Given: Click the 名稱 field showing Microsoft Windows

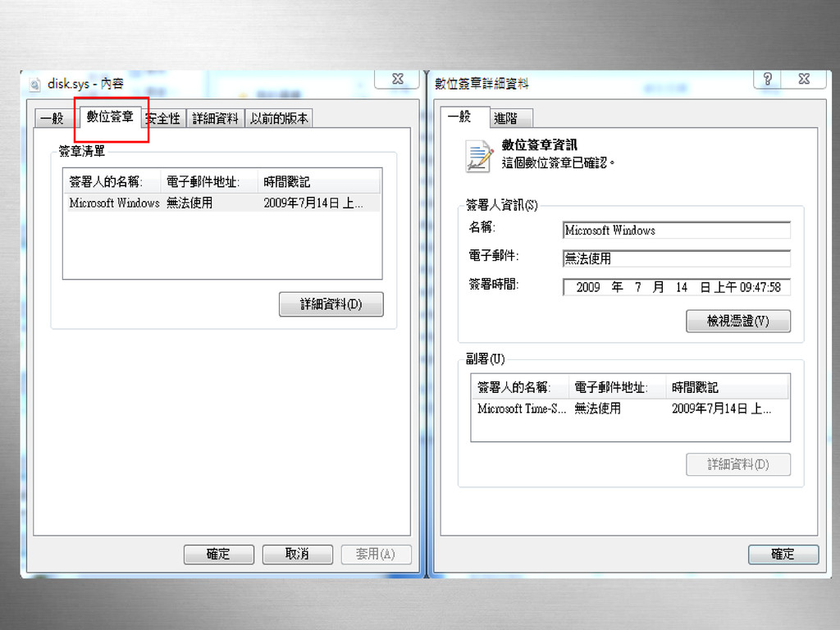Looking at the screenshot, I should coord(677,231).
